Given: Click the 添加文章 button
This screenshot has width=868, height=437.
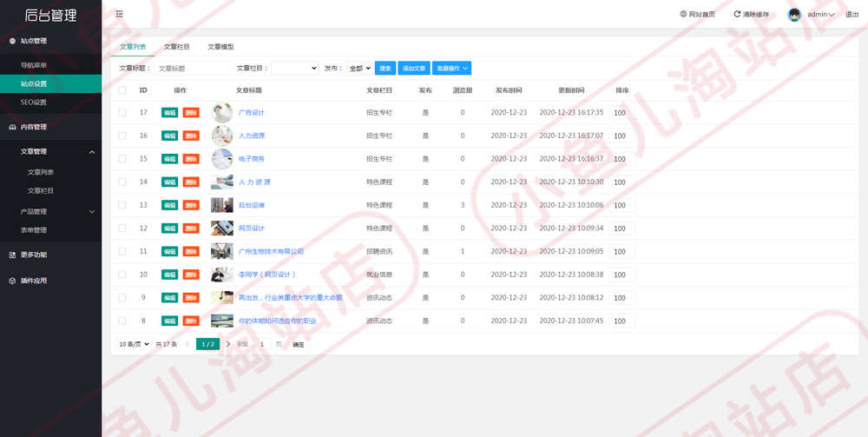Looking at the screenshot, I should click(413, 68).
